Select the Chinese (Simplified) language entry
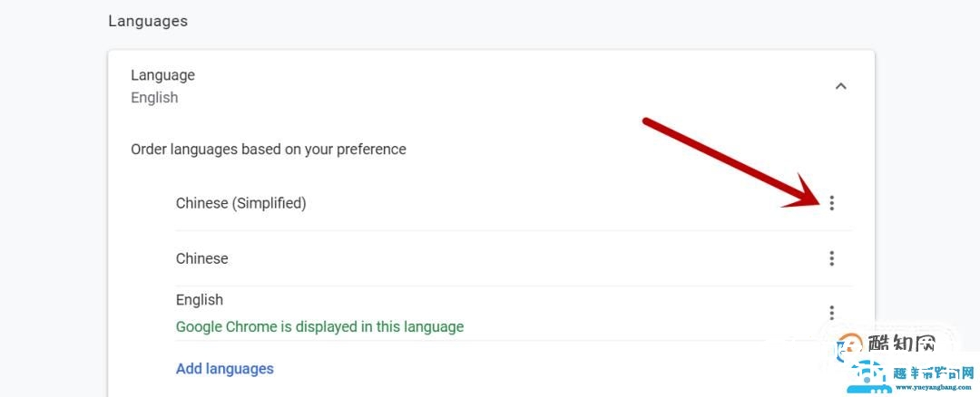Image resolution: width=980 pixels, height=397 pixels. click(x=241, y=203)
